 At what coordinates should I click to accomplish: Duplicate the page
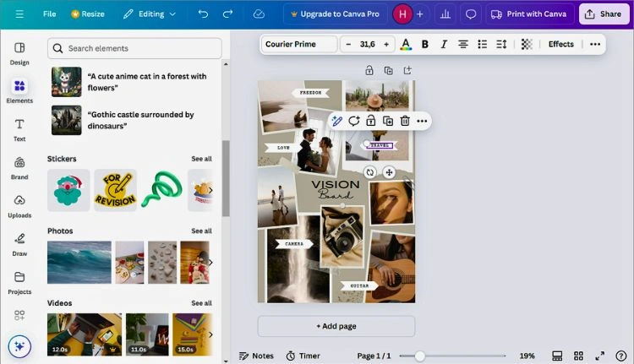(x=388, y=71)
